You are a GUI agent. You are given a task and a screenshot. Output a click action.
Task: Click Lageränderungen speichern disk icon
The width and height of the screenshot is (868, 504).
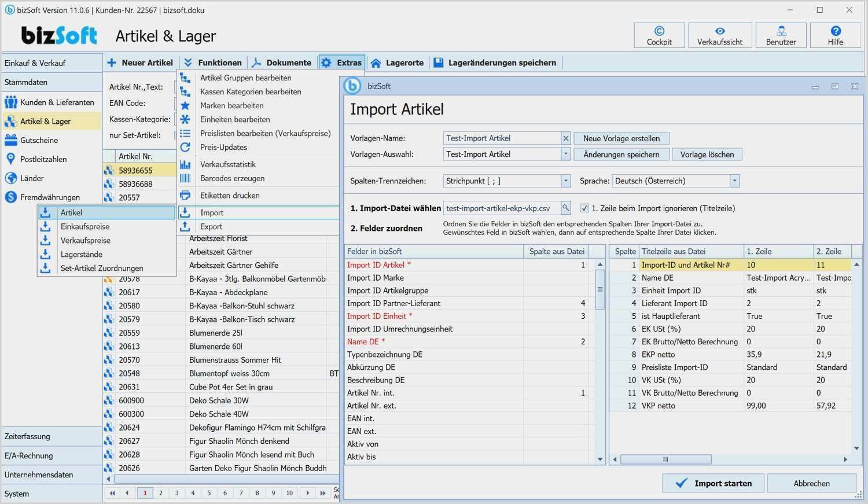point(439,62)
